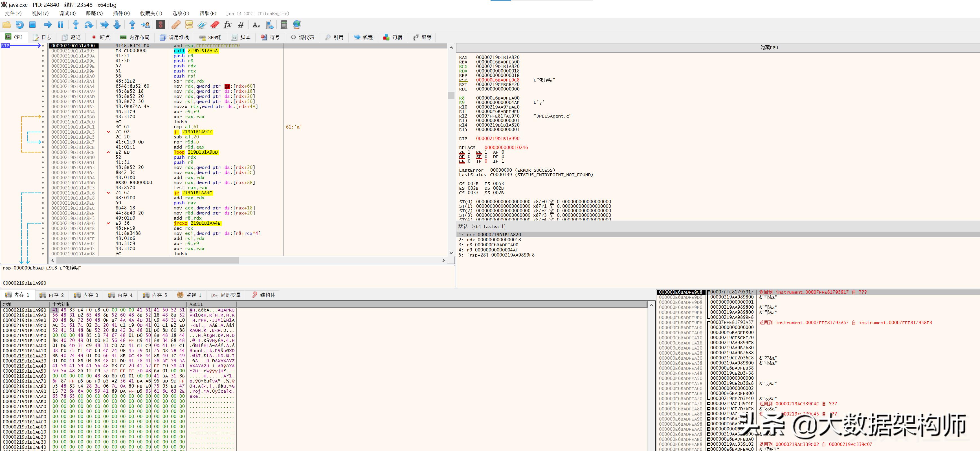This screenshot has height=451, width=980.
Task: Restart debugging with the circular arrow icon
Action: pyautogui.click(x=19, y=25)
